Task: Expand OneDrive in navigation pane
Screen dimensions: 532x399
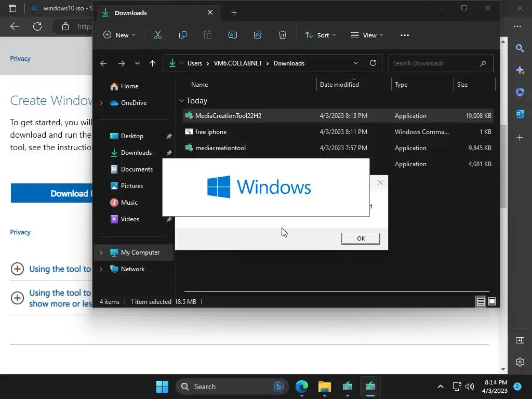Action: tap(101, 103)
